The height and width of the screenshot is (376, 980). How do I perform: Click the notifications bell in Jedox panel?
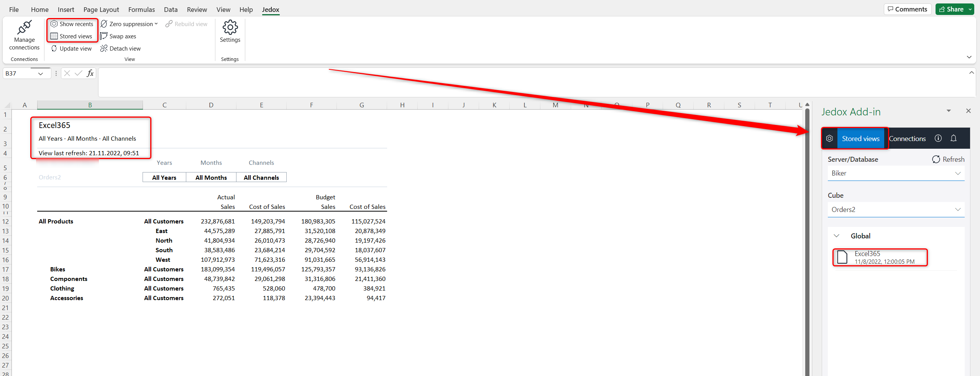954,138
